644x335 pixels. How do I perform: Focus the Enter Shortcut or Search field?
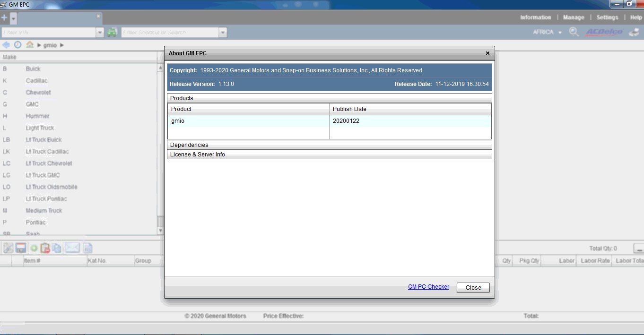click(170, 32)
